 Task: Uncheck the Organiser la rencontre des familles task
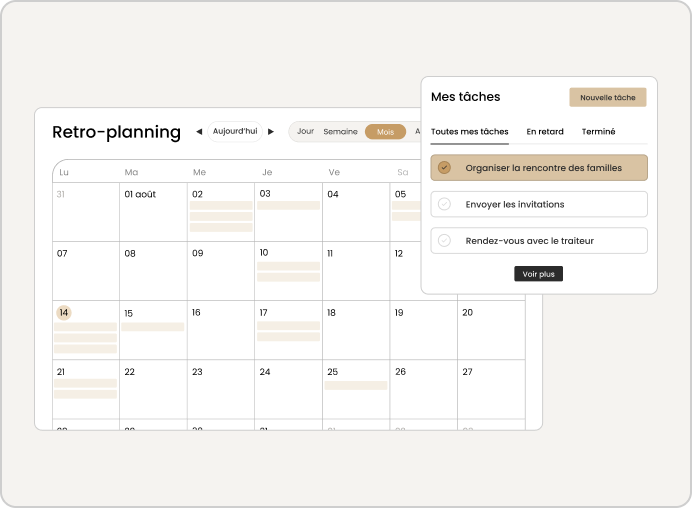[444, 168]
